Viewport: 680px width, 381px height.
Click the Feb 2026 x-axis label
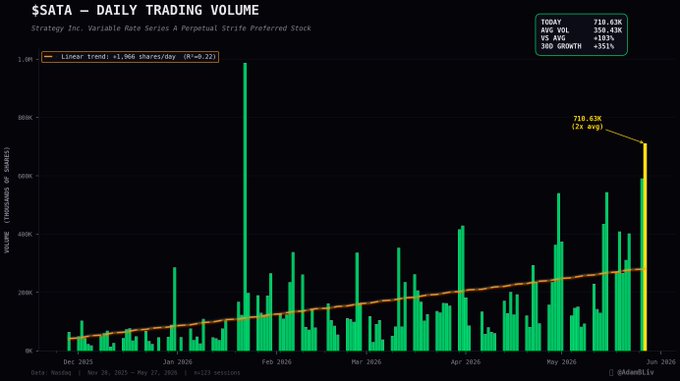pos(277,362)
